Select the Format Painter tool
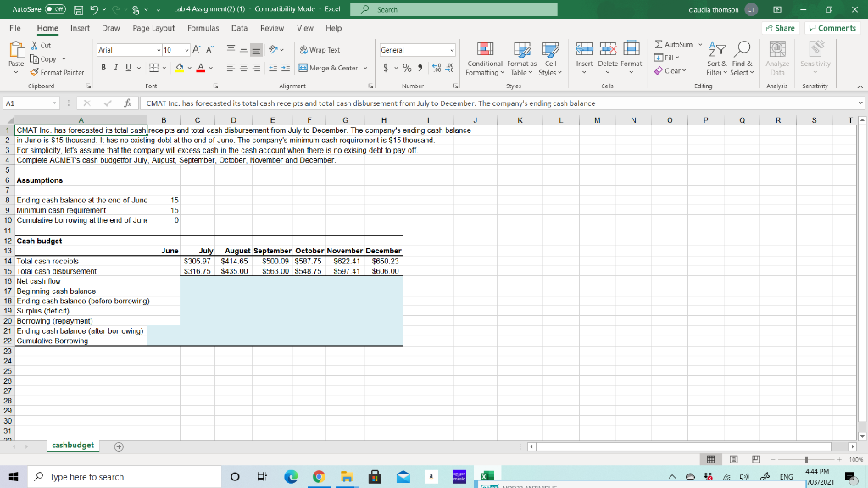The image size is (868, 488). pos(54,71)
